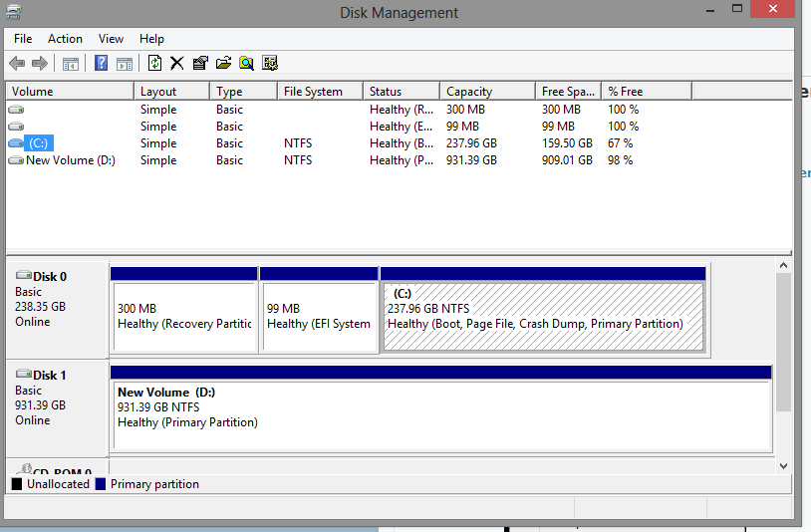
Task: Click the Unallocated black legend swatch
Action: tap(17, 484)
